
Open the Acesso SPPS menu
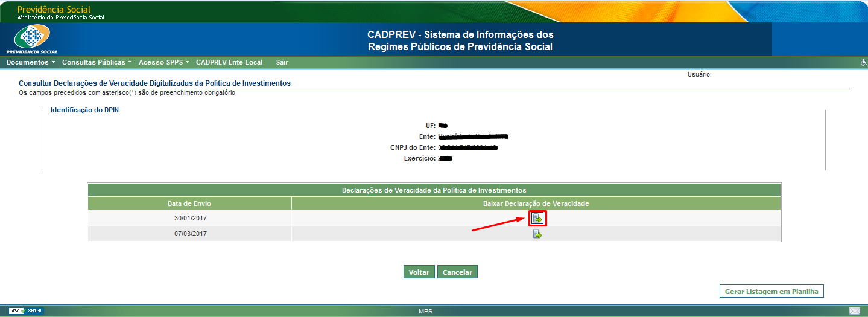click(x=163, y=62)
